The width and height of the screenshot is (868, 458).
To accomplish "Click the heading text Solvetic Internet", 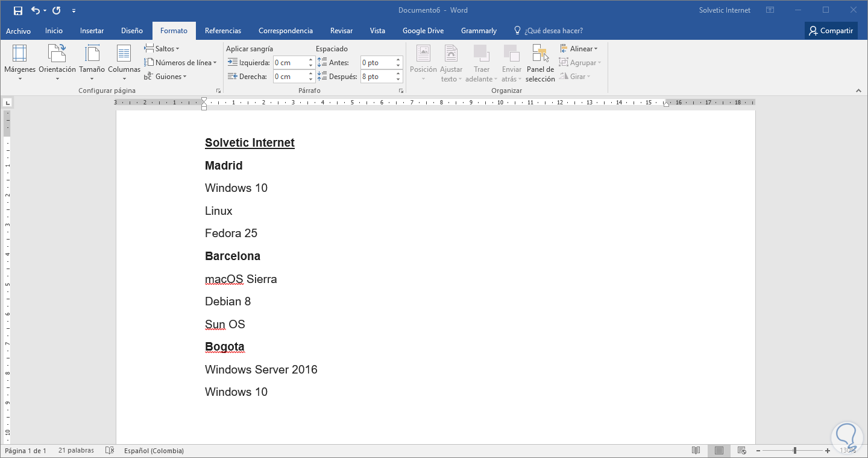I will click(x=250, y=143).
